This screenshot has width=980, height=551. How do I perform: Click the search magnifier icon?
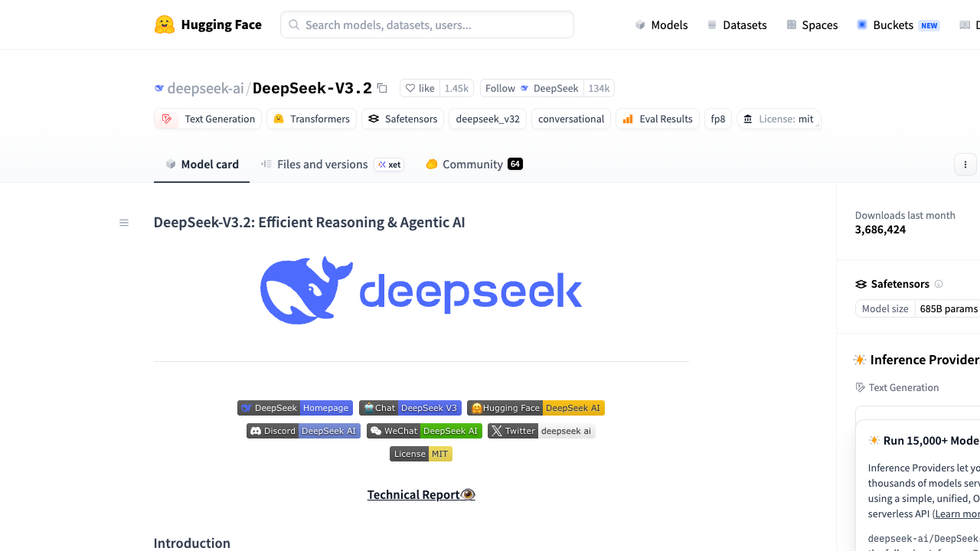coord(294,24)
